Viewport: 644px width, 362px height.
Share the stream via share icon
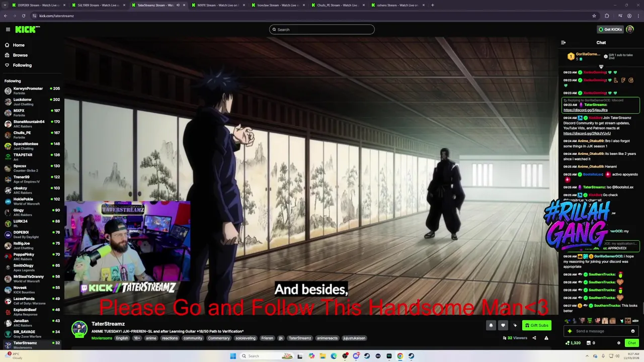coord(534,338)
